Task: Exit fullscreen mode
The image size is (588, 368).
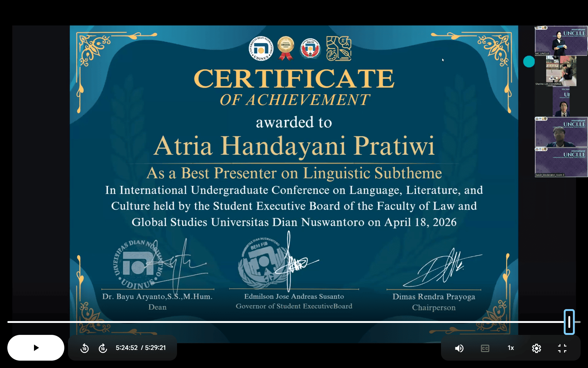Action: (x=562, y=348)
